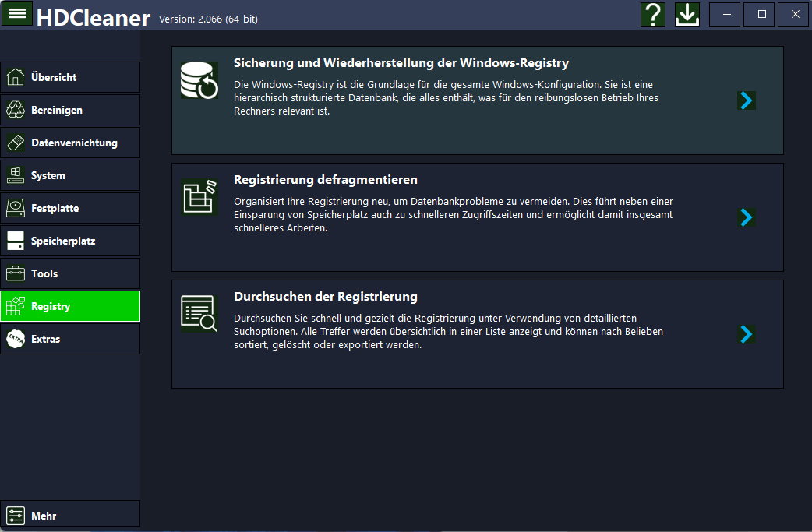Click the Sicherung und Wiederherstellung heading
The image size is (812, 532).
point(401,63)
